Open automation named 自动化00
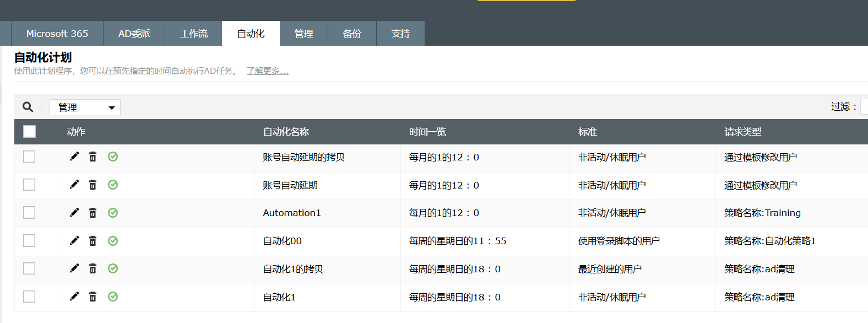 tap(282, 241)
